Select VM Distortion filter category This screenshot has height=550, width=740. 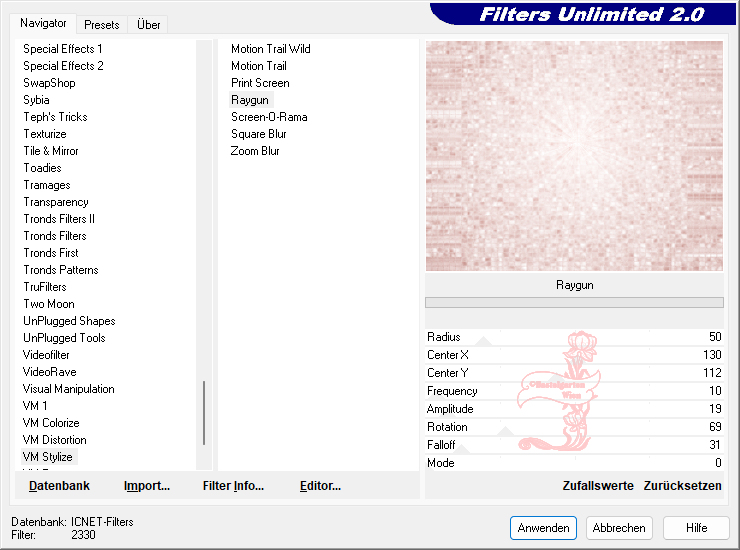[55, 440]
